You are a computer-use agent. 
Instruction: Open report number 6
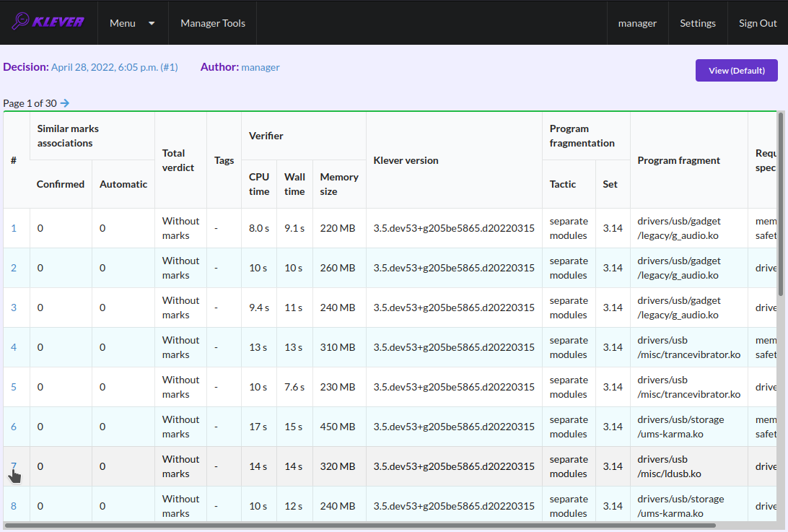click(14, 427)
